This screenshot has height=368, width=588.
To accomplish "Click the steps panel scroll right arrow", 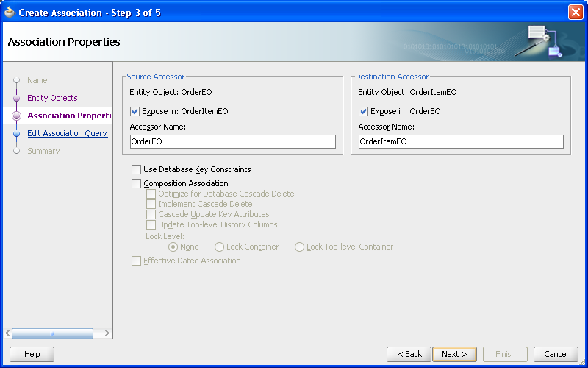I will click(107, 333).
